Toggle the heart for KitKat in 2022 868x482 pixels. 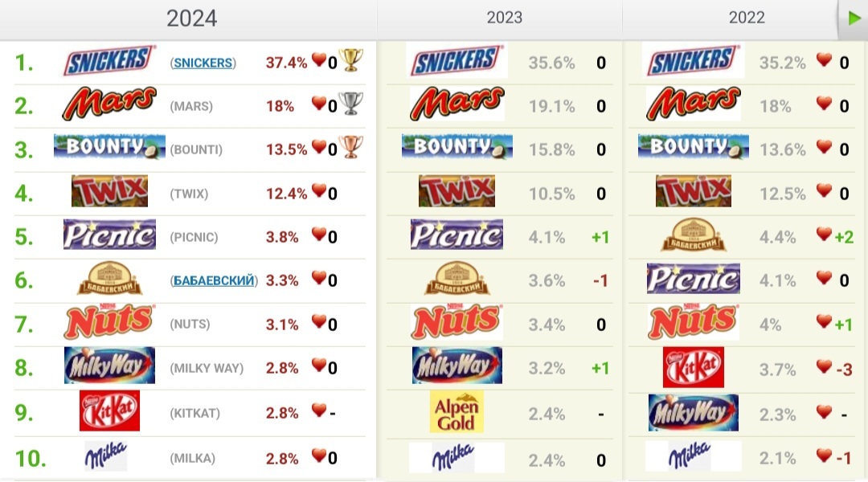tap(823, 367)
